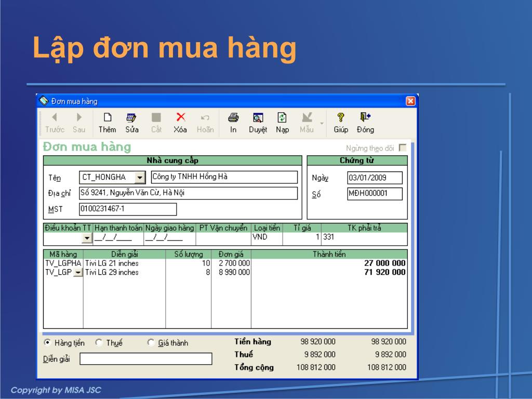Click the Địa chỉ address field

188,193
